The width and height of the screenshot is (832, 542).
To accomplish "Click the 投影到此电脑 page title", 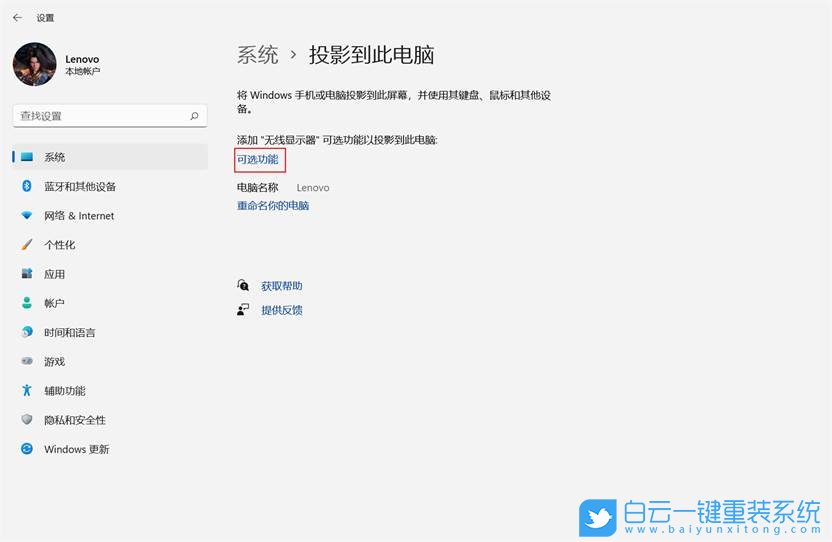I will pos(371,55).
